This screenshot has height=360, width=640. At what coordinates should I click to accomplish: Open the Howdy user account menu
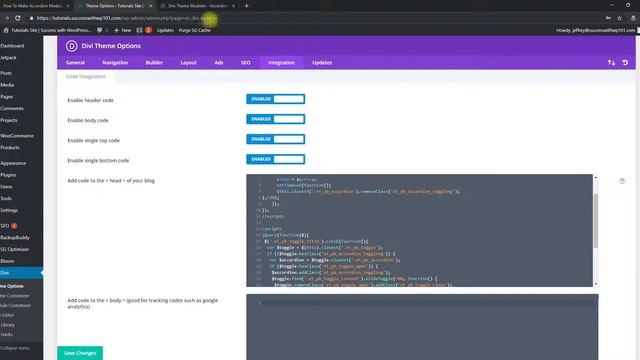point(595,30)
